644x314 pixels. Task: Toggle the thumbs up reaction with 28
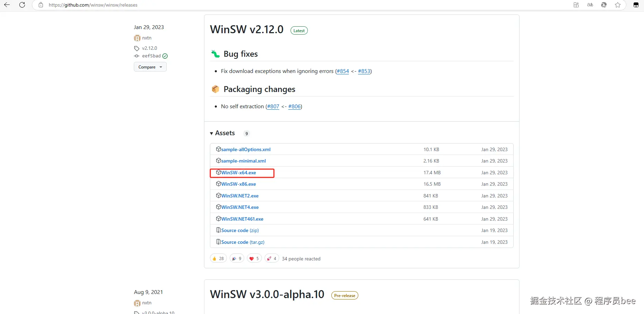pyautogui.click(x=218, y=258)
